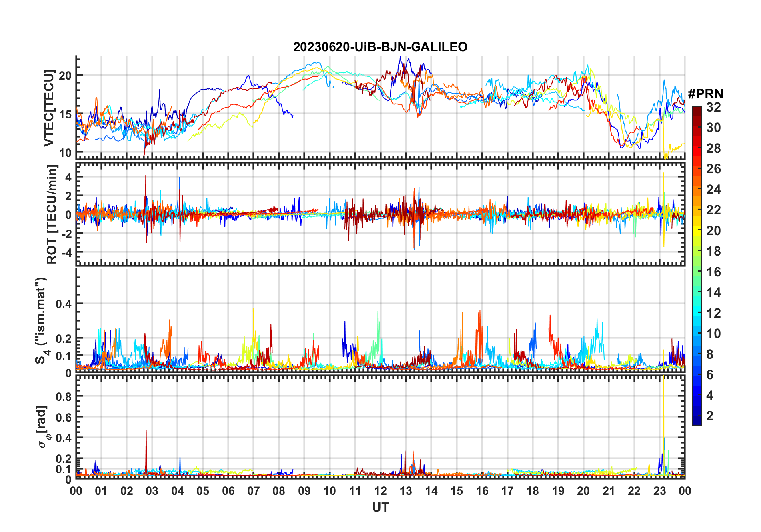Click the 0.2 tick on S4 axis
The width and height of the screenshot is (761, 532).
[64, 338]
